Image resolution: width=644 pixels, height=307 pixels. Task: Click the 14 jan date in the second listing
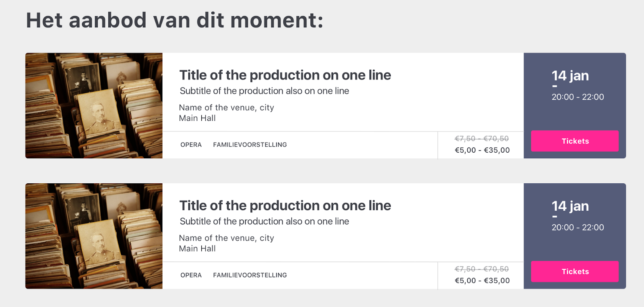[570, 206]
